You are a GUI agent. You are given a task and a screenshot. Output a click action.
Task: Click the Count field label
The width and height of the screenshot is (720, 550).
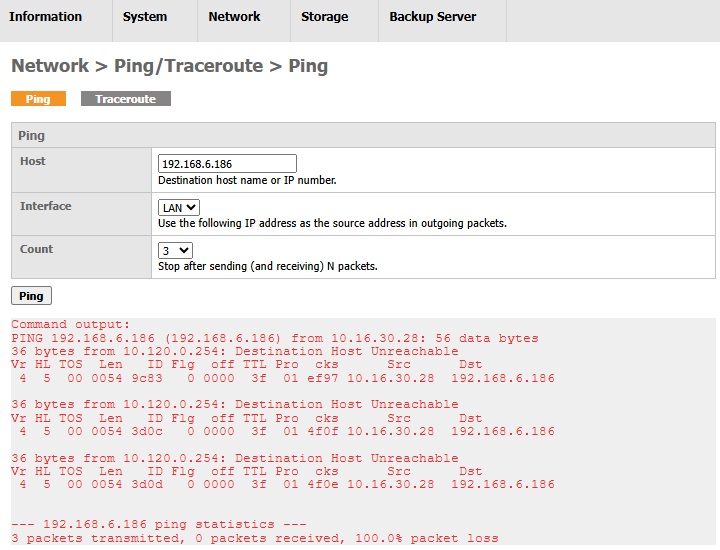[37, 249]
